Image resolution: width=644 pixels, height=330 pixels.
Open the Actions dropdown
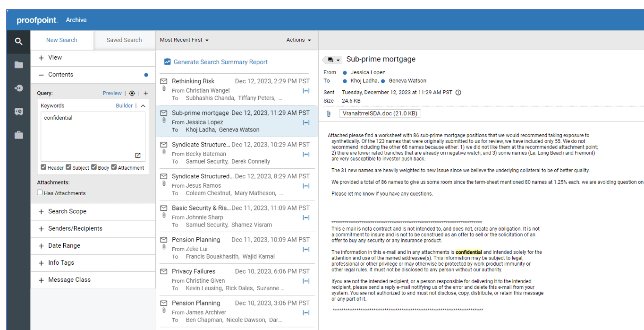click(x=298, y=40)
